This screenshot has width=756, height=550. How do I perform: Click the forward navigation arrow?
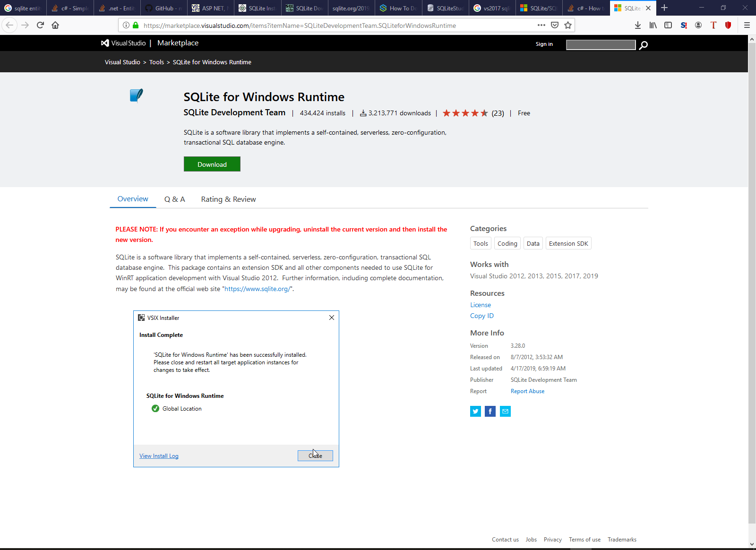coord(25,25)
